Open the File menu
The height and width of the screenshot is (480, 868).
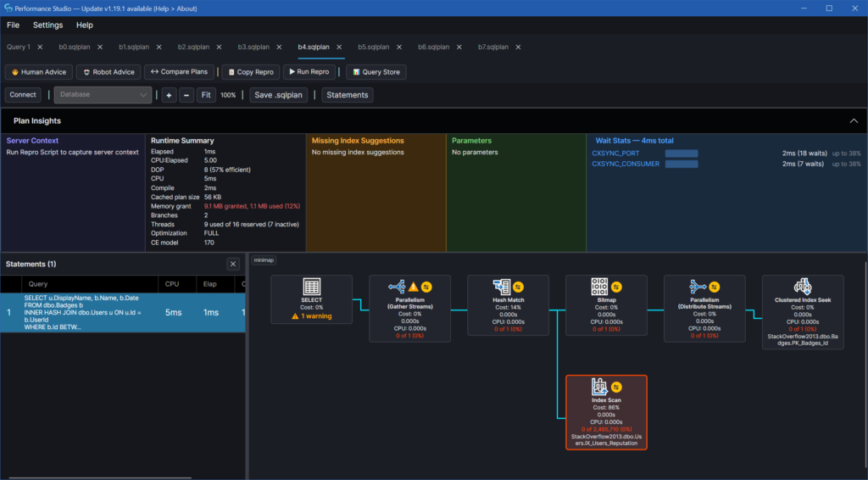(x=13, y=25)
